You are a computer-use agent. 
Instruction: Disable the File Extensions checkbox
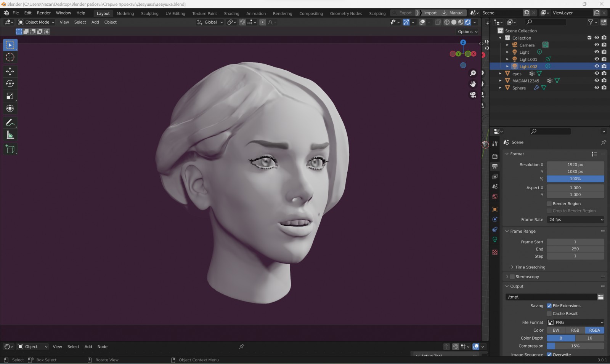[x=549, y=306]
